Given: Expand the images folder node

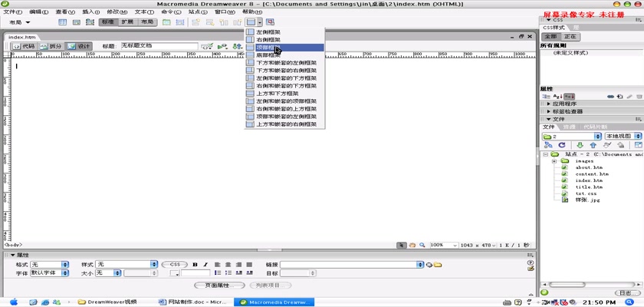Looking at the screenshot, I should 554,161.
